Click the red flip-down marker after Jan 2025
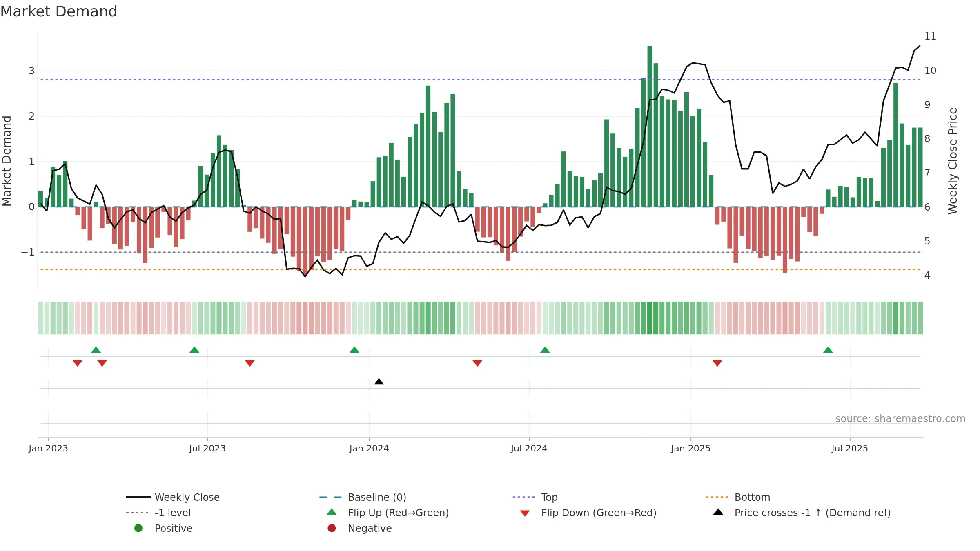The height and width of the screenshot is (551, 980). 717,363
